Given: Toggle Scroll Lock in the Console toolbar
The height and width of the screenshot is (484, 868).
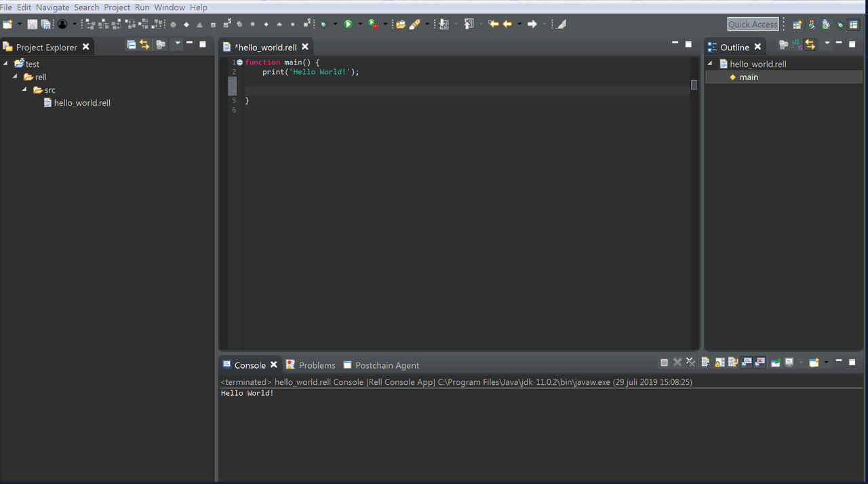Looking at the screenshot, I should pos(719,362).
